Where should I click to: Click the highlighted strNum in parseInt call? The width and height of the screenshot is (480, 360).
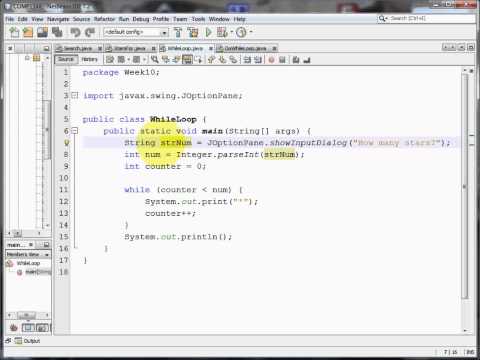pyautogui.click(x=280, y=154)
